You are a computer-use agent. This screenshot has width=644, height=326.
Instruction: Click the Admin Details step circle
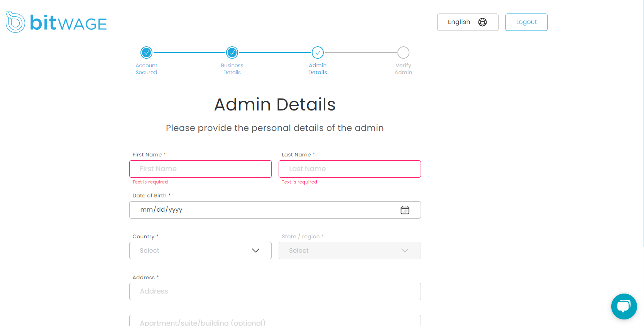pyautogui.click(x=318, y=53)
